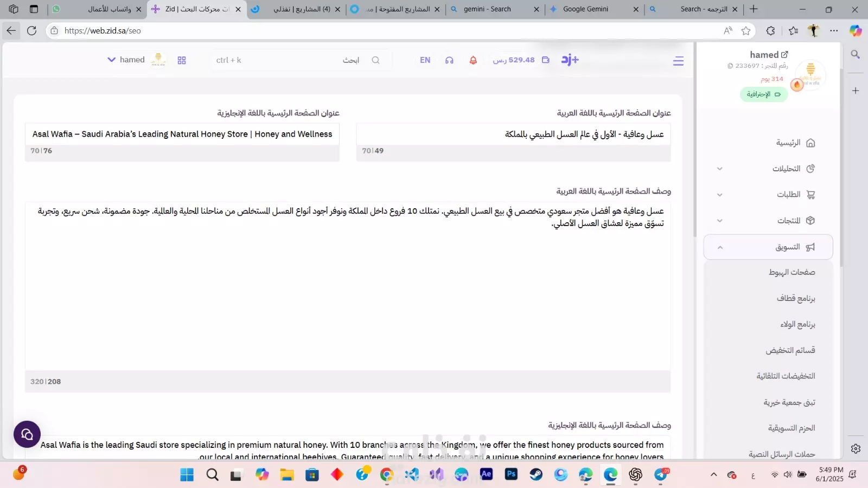The height and width of the screenshot is (488, 868).
Task: Open the apps grid icon
Action: click(182, 60)
